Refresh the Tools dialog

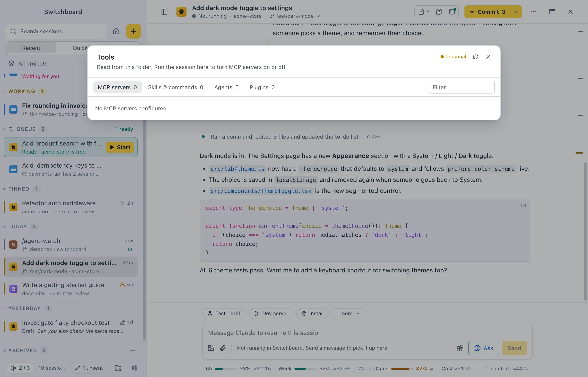[475, 57]
